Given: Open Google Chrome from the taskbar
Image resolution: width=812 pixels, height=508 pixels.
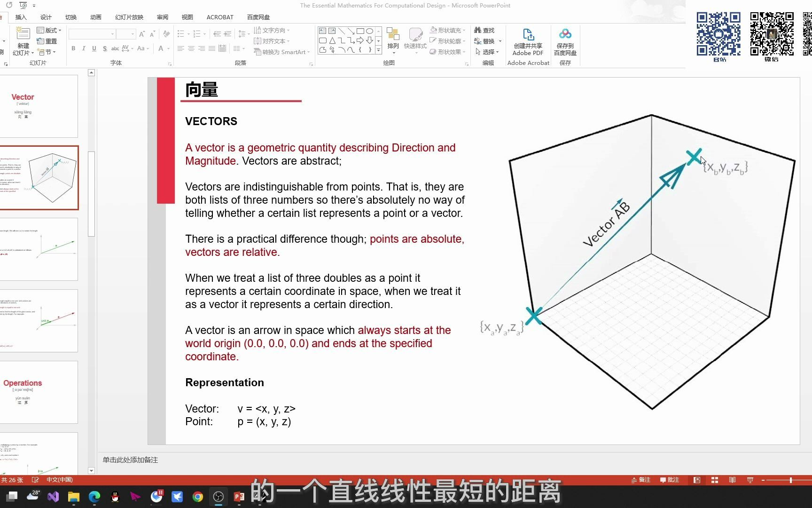Looking at the screenshot, I should 198,496.
